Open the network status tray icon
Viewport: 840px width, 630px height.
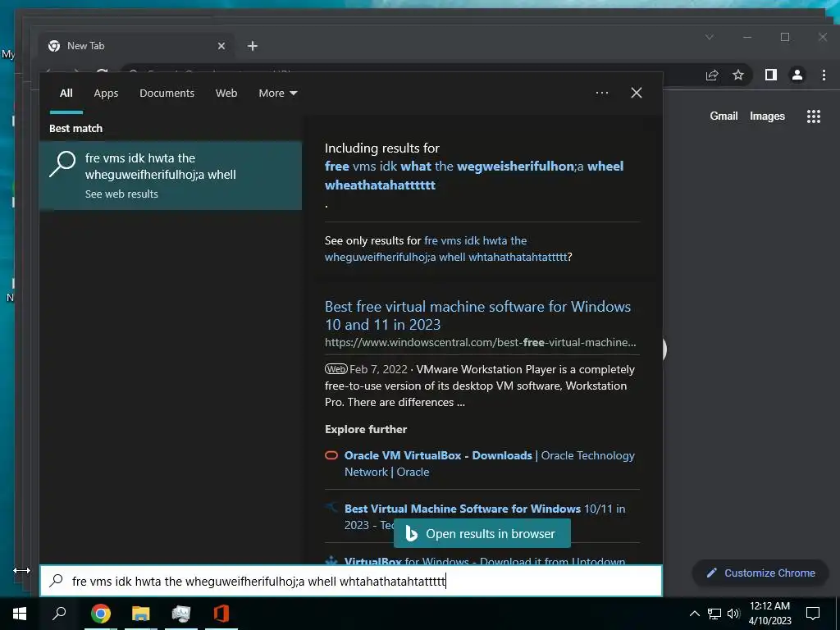point(714,614)
